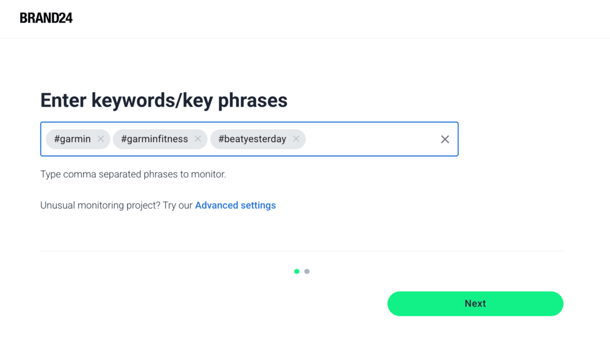Click the blank area below the Next button

[x=475, y=341]
